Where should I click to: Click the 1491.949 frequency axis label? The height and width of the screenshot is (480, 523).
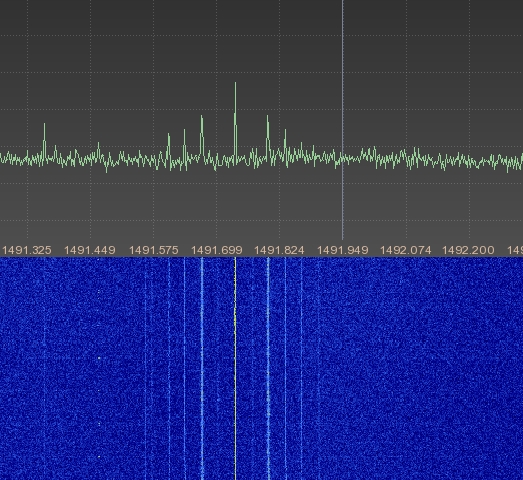pos(343,250)
